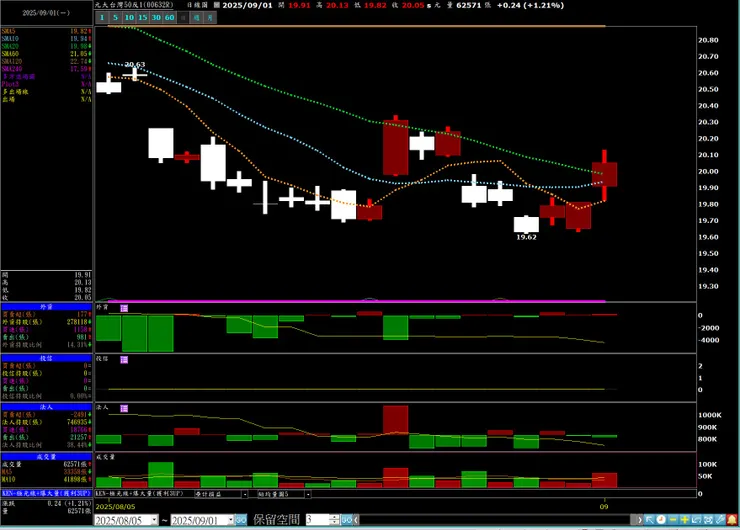Click the fit-to-screen icon in bottom toolbar
The image size is (740, 530).
pyautogui.click(x=708, y=520)
